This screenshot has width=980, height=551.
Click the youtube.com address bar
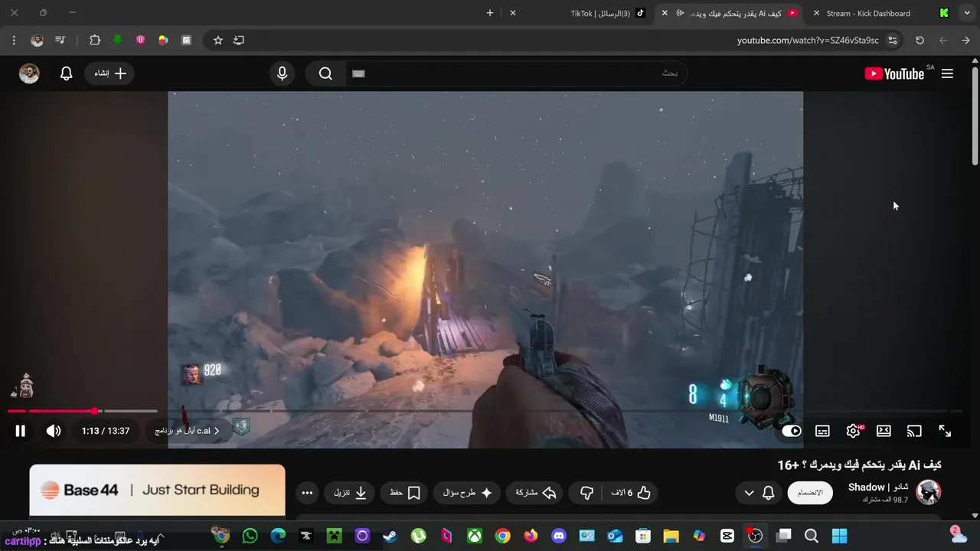point(808,40)
